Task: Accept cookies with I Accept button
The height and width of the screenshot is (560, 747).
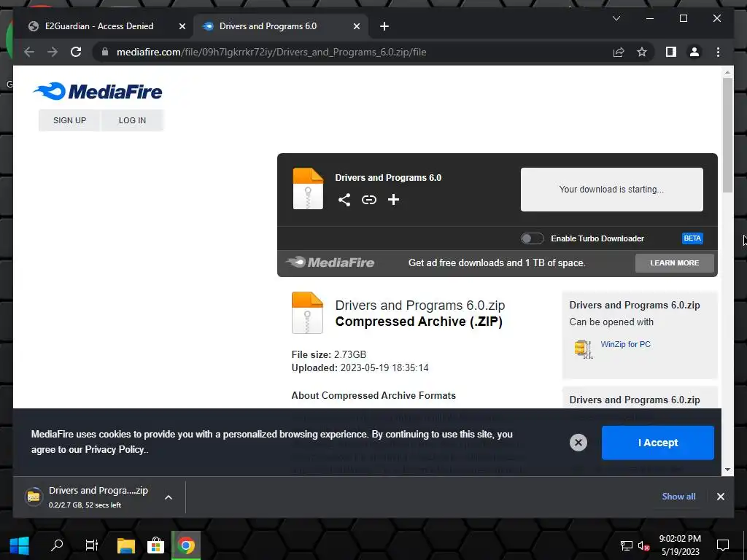Action: 658,443
